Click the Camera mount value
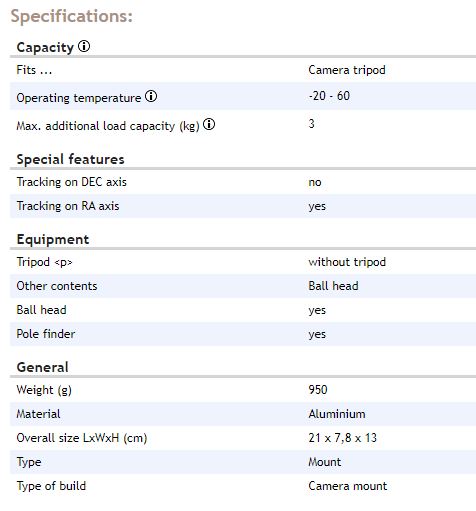The width and height of the screenshot is (476, 511). (x=348, y=486)
